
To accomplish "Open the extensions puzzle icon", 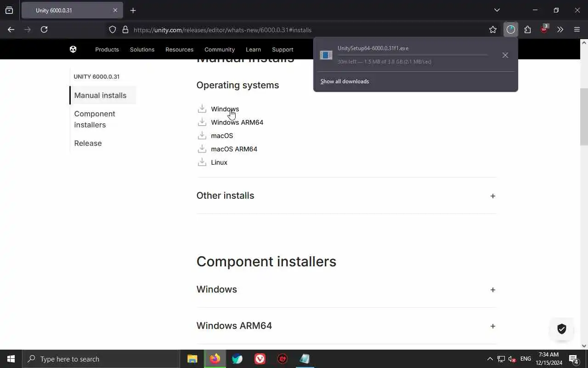I will point(527,29).
